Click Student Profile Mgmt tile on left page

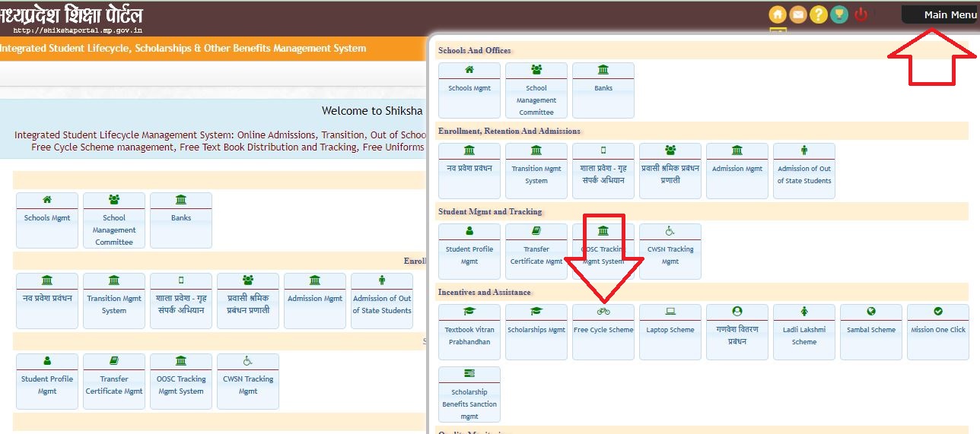coord(47,381)
